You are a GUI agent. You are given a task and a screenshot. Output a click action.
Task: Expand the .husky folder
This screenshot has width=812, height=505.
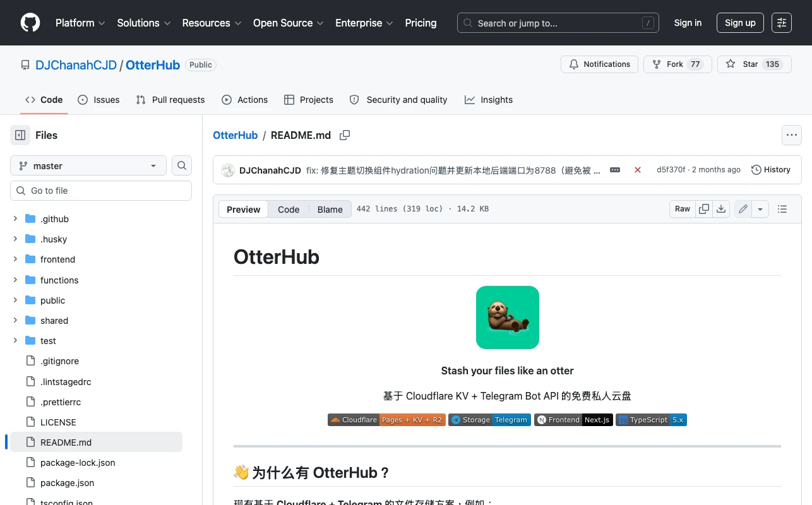tap(16, 239)
